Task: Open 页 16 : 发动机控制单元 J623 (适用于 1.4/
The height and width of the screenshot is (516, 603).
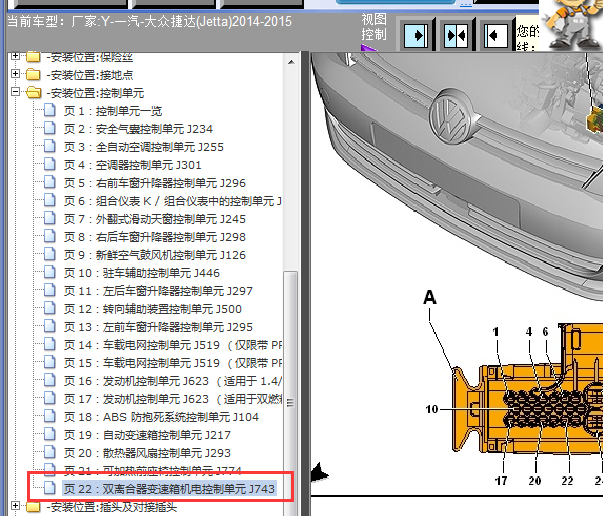Action: tap(172, 381)
